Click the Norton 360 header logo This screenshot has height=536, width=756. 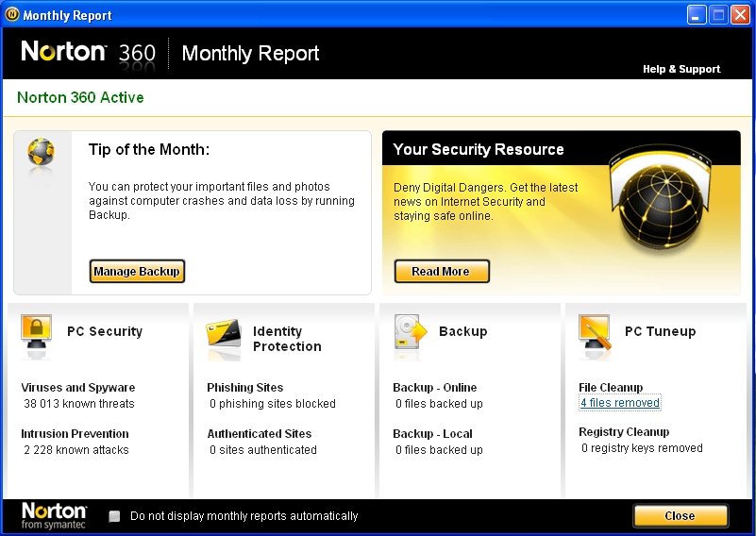pyautogui.click(x=88, y=52)
